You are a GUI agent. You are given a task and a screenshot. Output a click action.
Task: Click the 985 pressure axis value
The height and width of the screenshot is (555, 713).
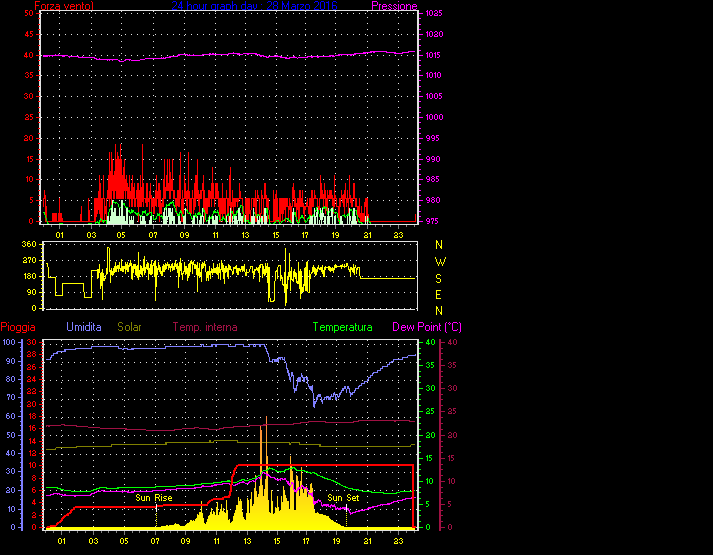tap(433, 179)
